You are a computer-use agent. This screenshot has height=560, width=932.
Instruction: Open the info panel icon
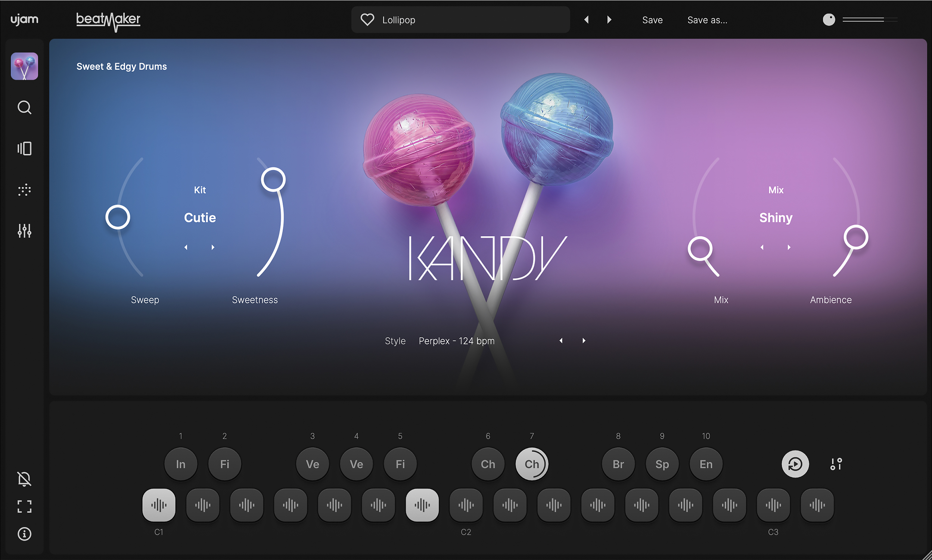pos(24,533)
